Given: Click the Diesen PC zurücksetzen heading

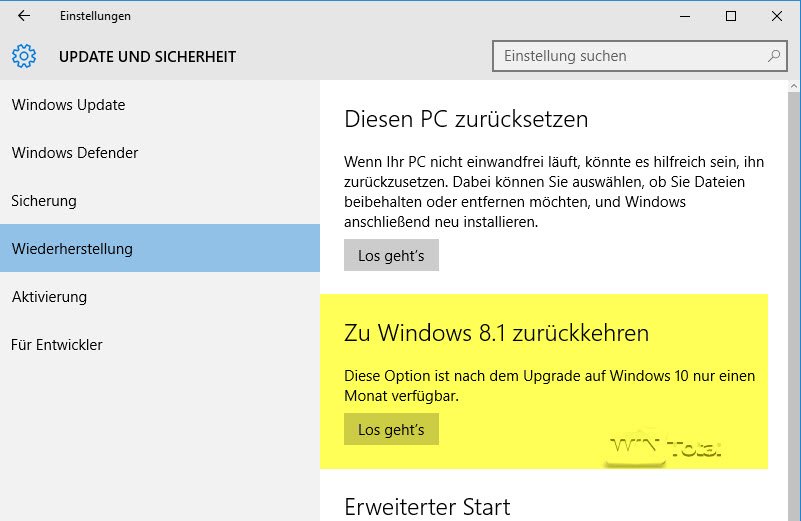Looking at the screenshot, I should click(466, 120).
